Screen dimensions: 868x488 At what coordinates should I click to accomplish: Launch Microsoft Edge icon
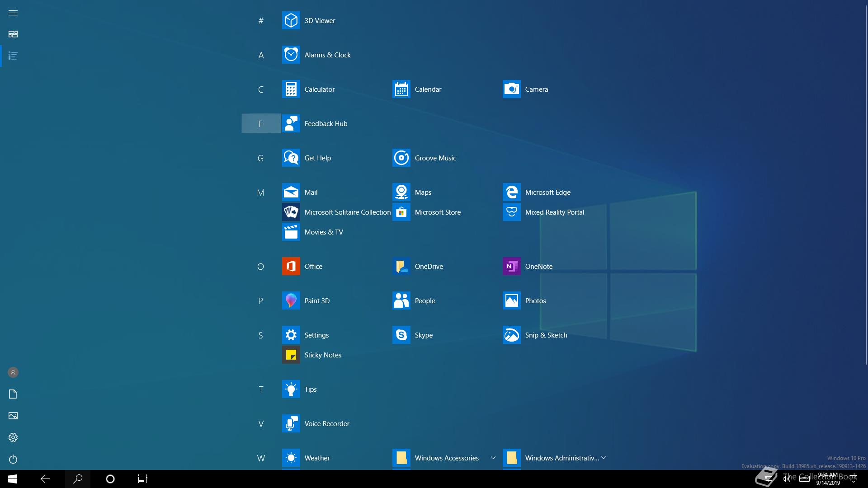(511, 192)
